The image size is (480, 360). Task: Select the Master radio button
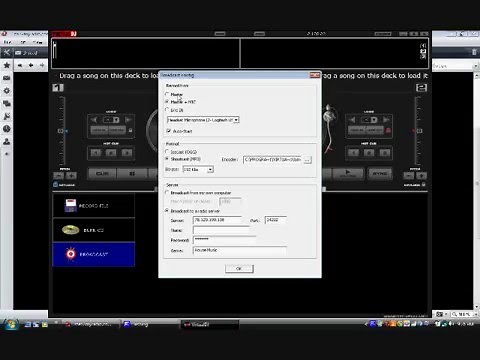click(x=168, y=94)
